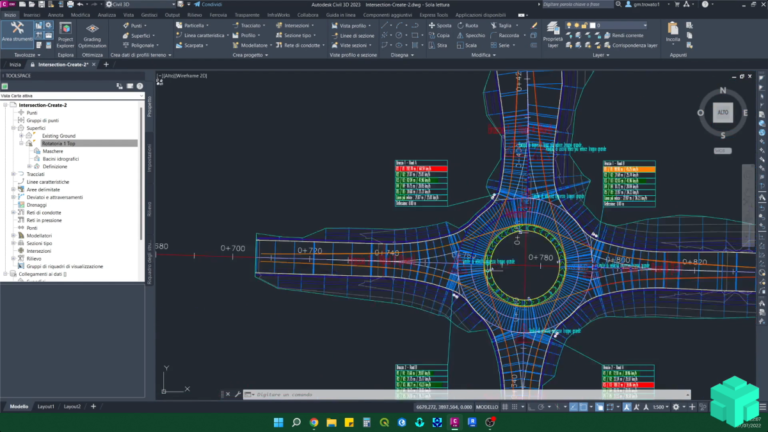Expand the Modellatori tree node
The width and height of the screenshot is (768, 432).
point(14,236)
